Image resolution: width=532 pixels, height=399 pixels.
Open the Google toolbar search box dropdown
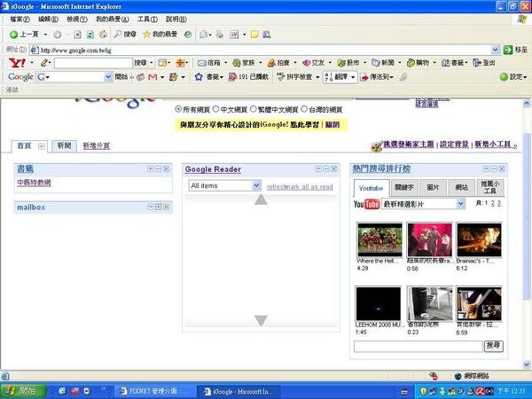point(108,77)
